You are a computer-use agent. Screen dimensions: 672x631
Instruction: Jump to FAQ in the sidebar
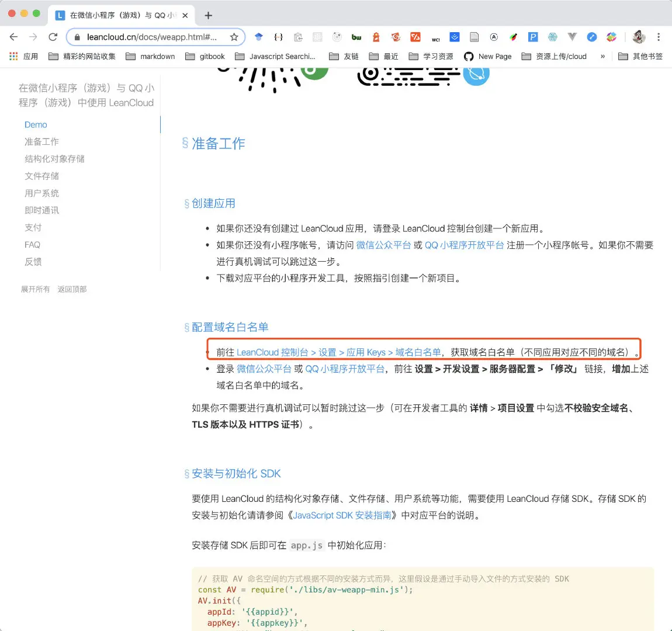[x=32, y=245]
